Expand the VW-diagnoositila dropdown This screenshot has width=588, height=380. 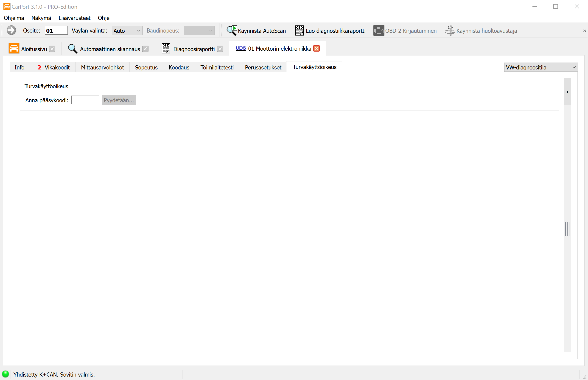pos(540,67)
